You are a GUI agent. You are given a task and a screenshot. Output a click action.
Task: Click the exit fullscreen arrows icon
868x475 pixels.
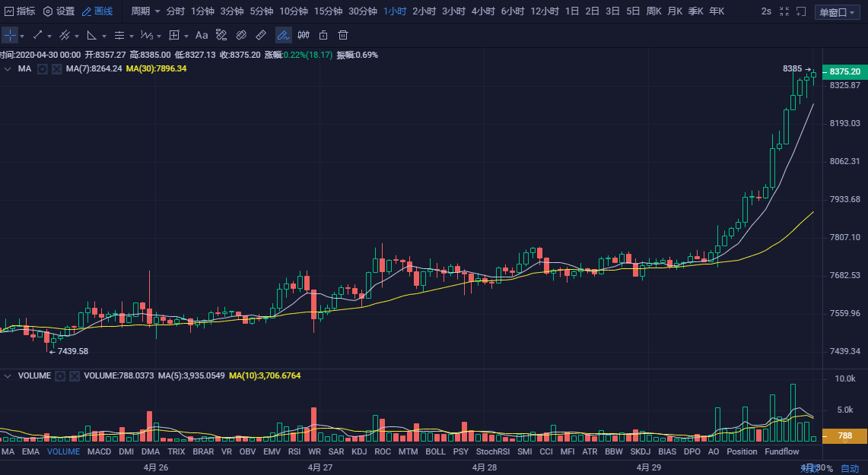[784, 11]
